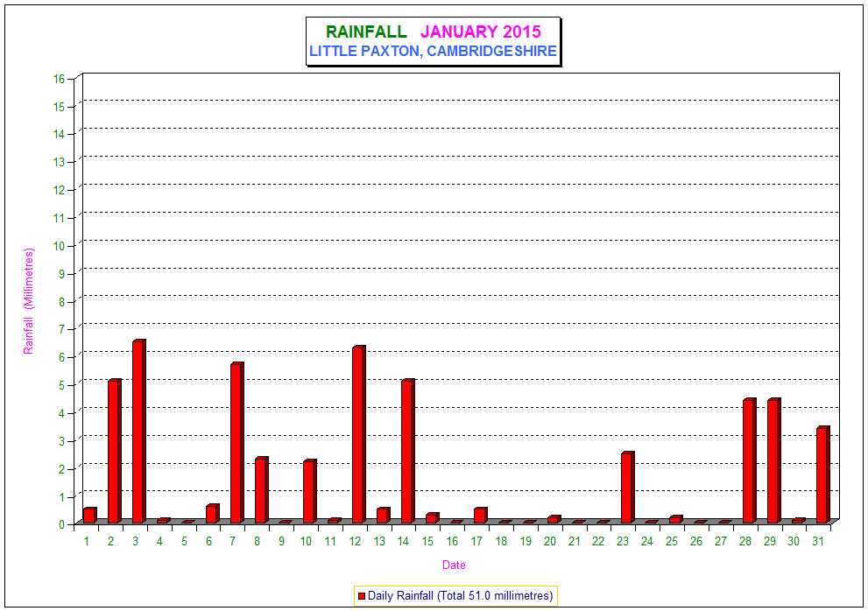Select 'JANUARY 2015' in the chart title
Viewport: 868px width, 611px height.
point(481,32)
